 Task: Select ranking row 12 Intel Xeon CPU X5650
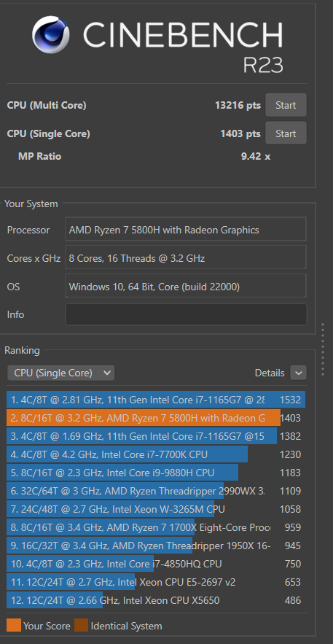point(156,600)
